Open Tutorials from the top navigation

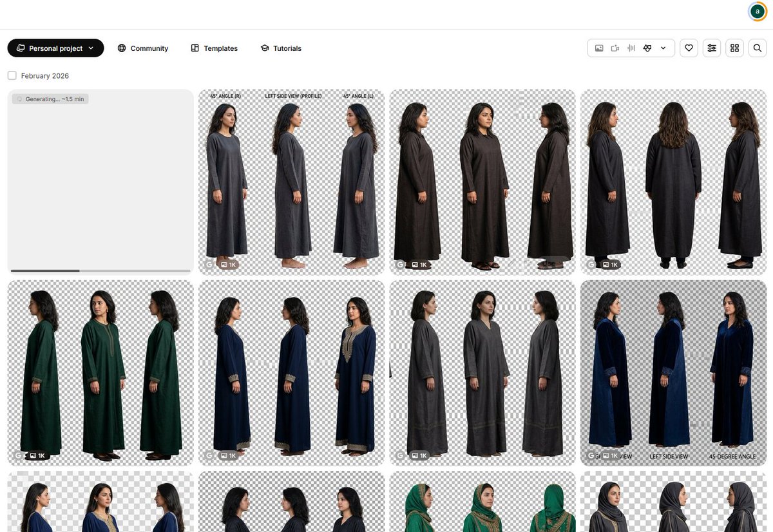(280, 48)
